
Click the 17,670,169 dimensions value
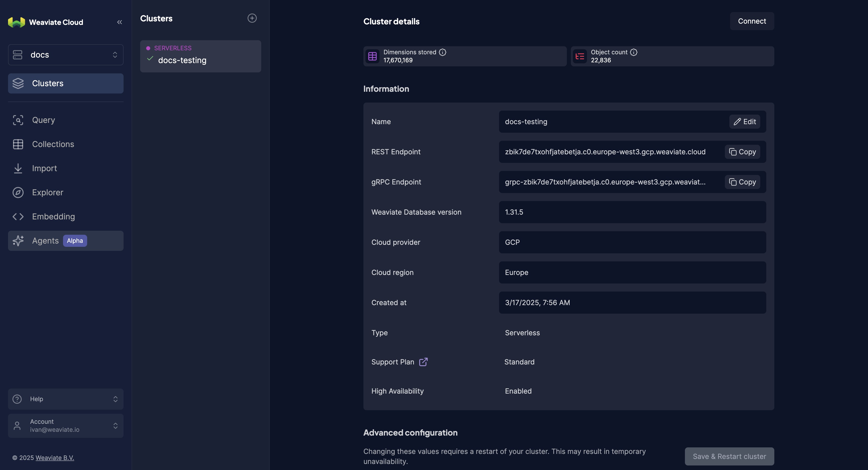(398, 60)
